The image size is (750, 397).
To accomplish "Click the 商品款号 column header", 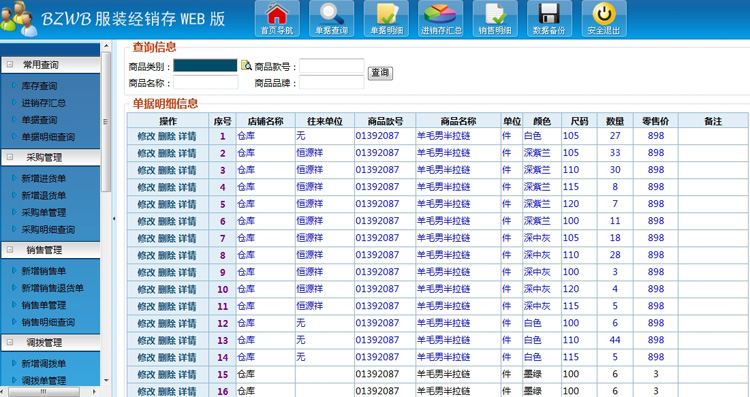I will tap(385, 121).
